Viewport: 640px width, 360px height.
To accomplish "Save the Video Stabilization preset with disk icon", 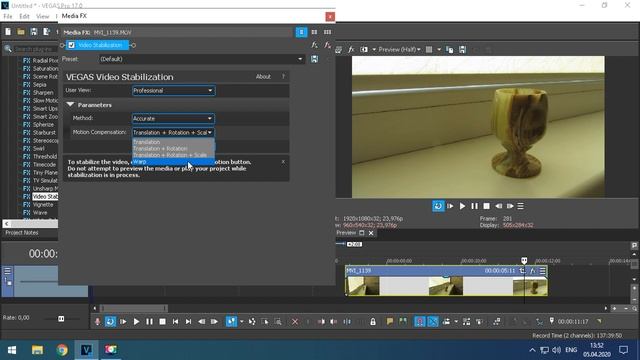I will (x=314, y=59).
